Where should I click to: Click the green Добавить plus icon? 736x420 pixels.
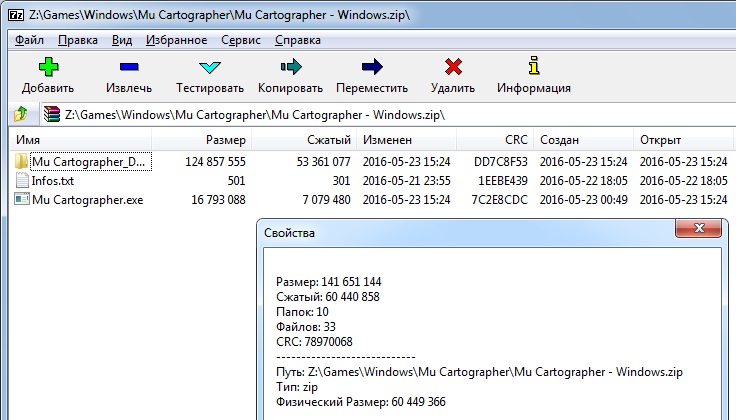click(48, 67)
